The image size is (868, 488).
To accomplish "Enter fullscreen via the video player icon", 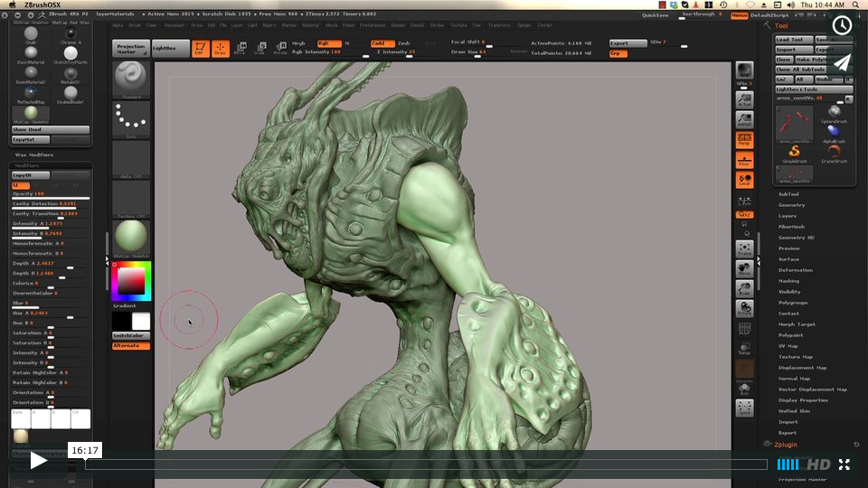I will [844, 465].
